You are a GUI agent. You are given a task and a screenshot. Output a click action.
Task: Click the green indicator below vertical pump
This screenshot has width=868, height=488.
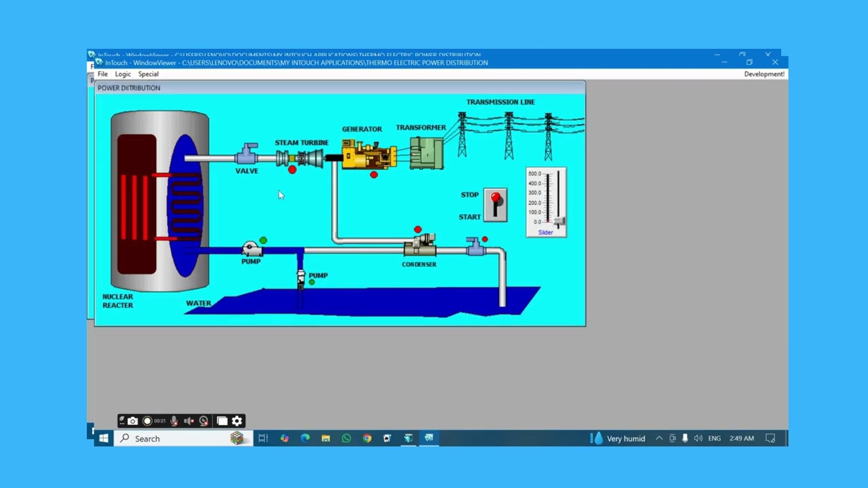click(312, 282)
